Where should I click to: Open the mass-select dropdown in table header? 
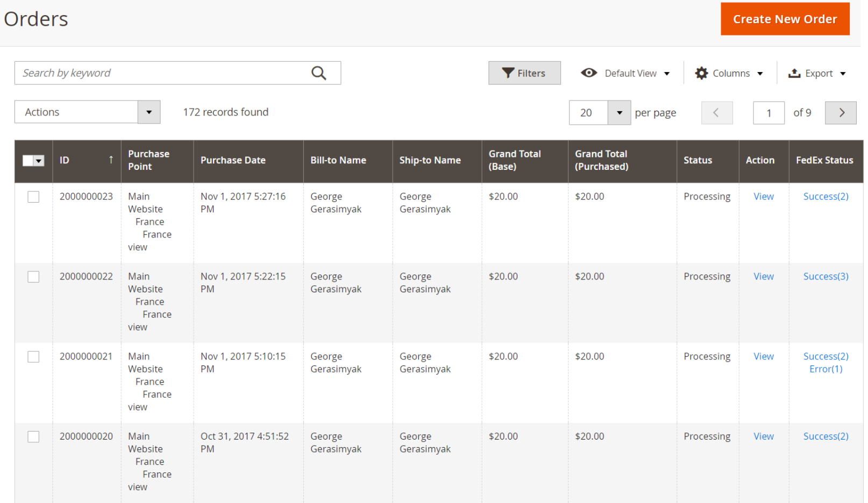click(39, 161)
